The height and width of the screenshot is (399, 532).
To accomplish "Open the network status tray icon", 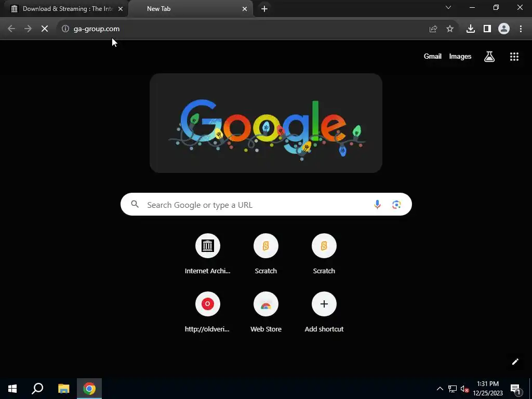I will point(453,389).
